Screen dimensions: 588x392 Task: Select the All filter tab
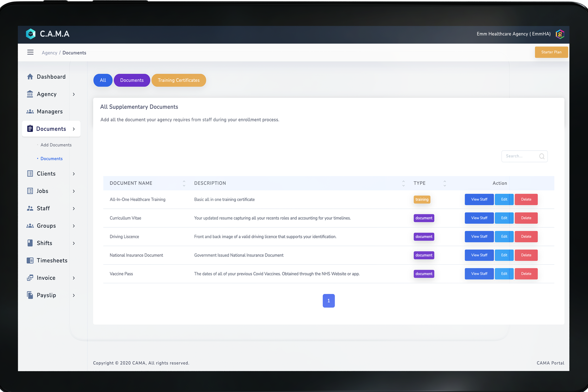(x=103, y=80)
